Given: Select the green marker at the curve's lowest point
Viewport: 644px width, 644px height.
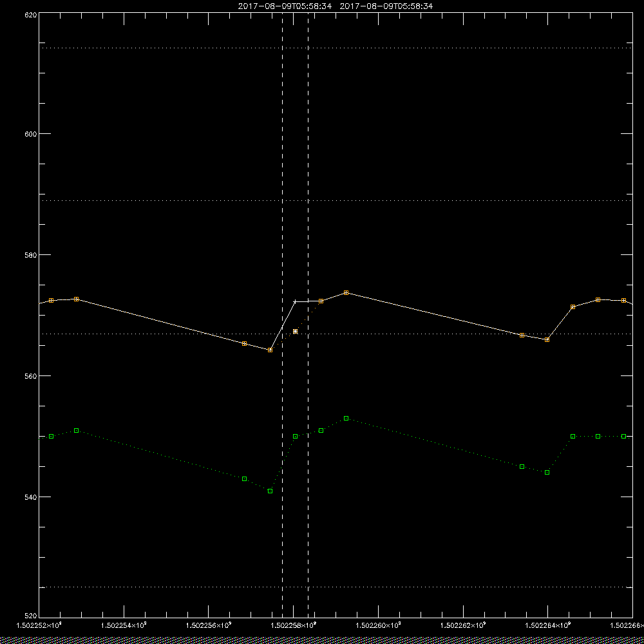Looking at the screenshot, I should click(270, 491).
